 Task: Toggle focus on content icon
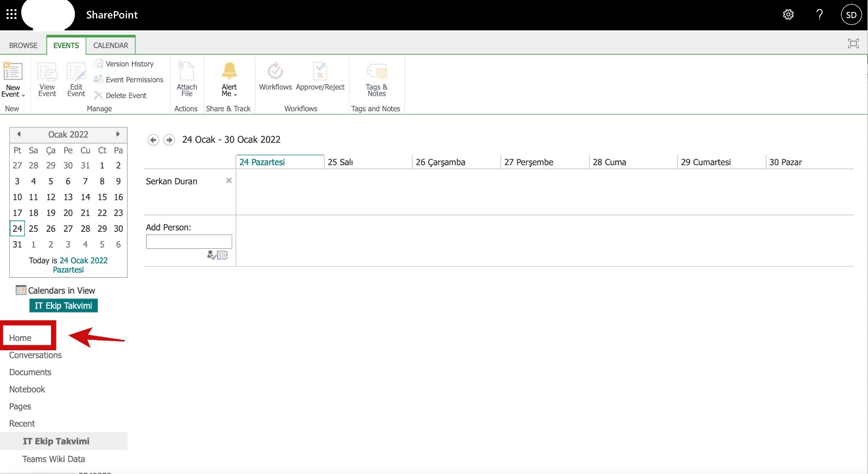853,44
